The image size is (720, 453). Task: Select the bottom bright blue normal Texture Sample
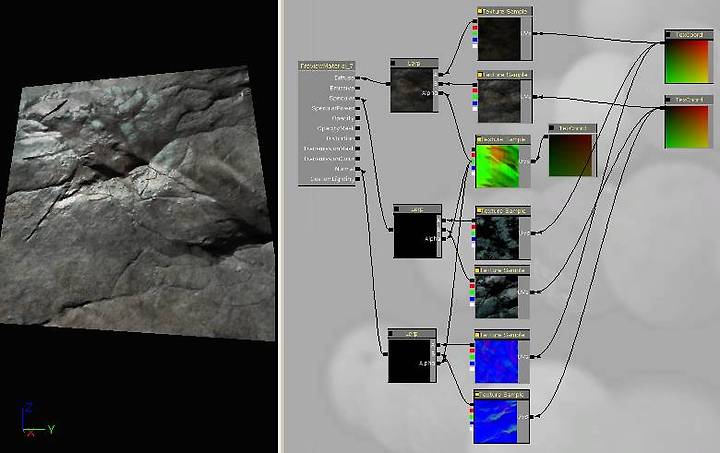[502, 417]
